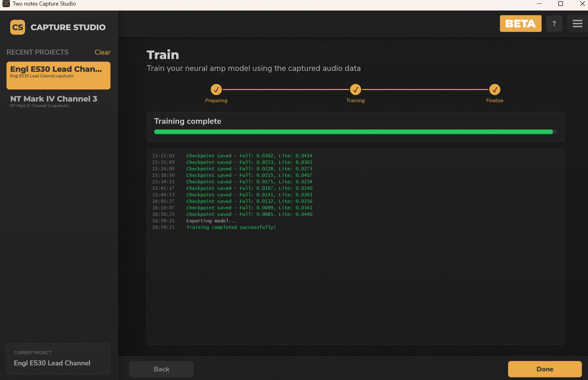Click the Training step label
Screen dimensions: 588x380
[355, 101]
